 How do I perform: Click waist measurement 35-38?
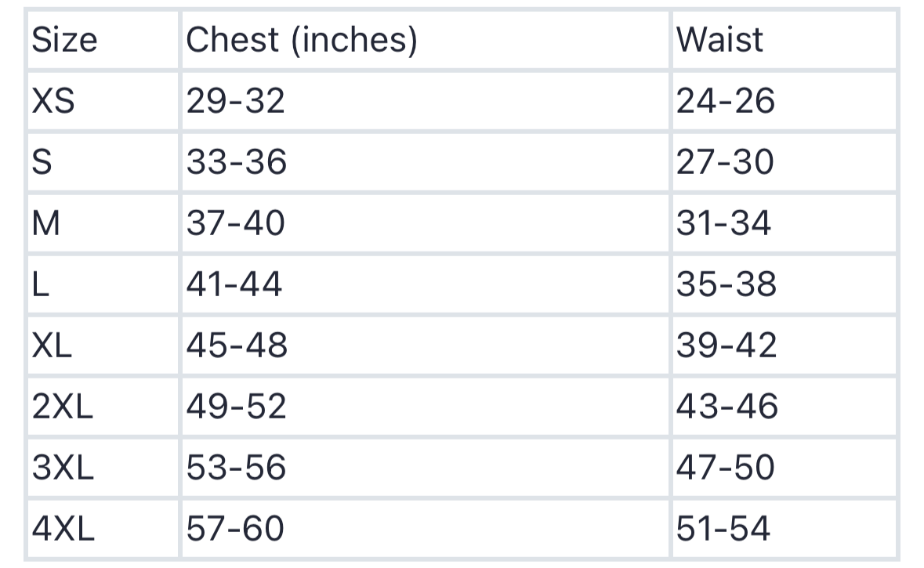tap(727, 284)
